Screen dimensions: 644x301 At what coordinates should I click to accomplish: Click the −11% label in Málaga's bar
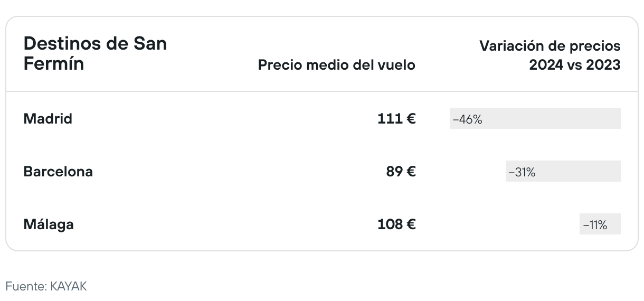pos(595,225)
